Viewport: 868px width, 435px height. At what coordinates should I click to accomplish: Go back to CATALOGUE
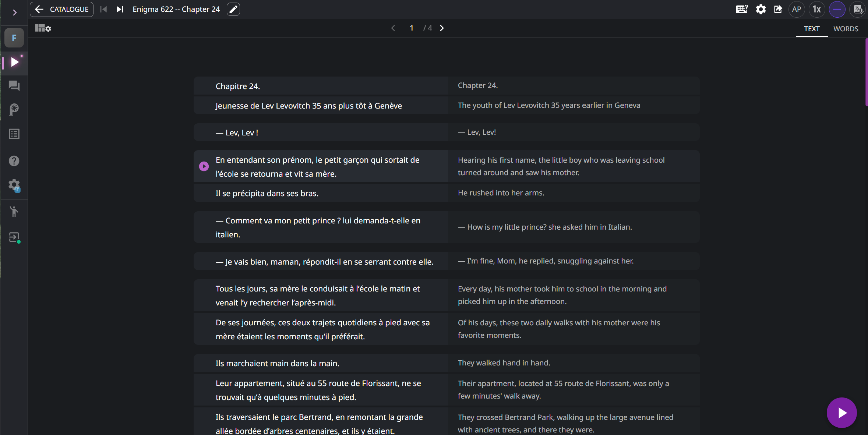pos(62,9)
